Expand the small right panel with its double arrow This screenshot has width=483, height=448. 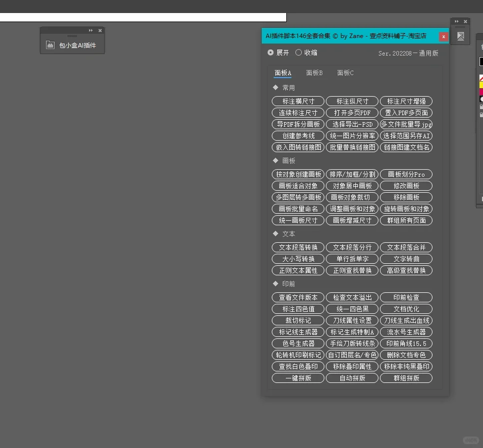(456, 21)
